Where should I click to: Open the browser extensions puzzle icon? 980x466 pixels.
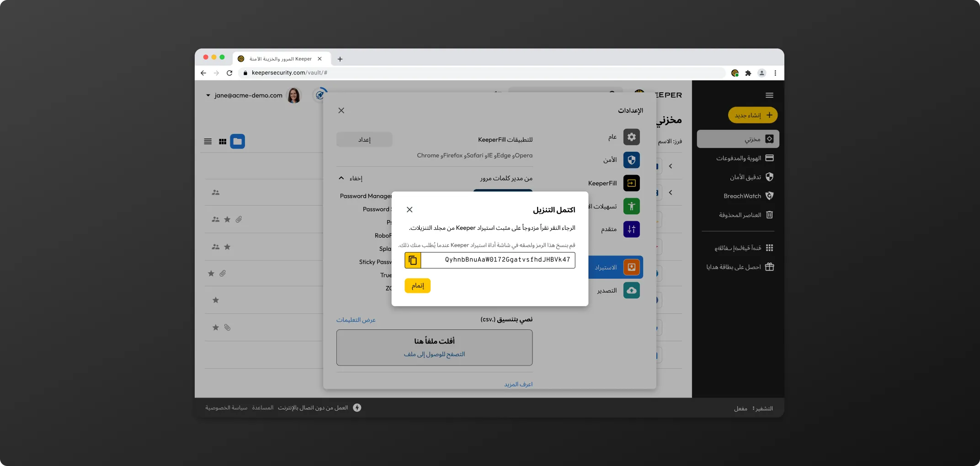pos(748,73)
